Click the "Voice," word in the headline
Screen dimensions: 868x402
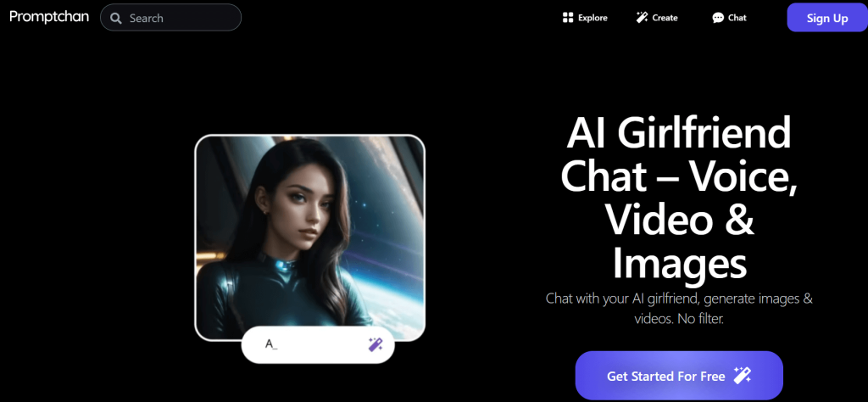[x=727, y=176]
